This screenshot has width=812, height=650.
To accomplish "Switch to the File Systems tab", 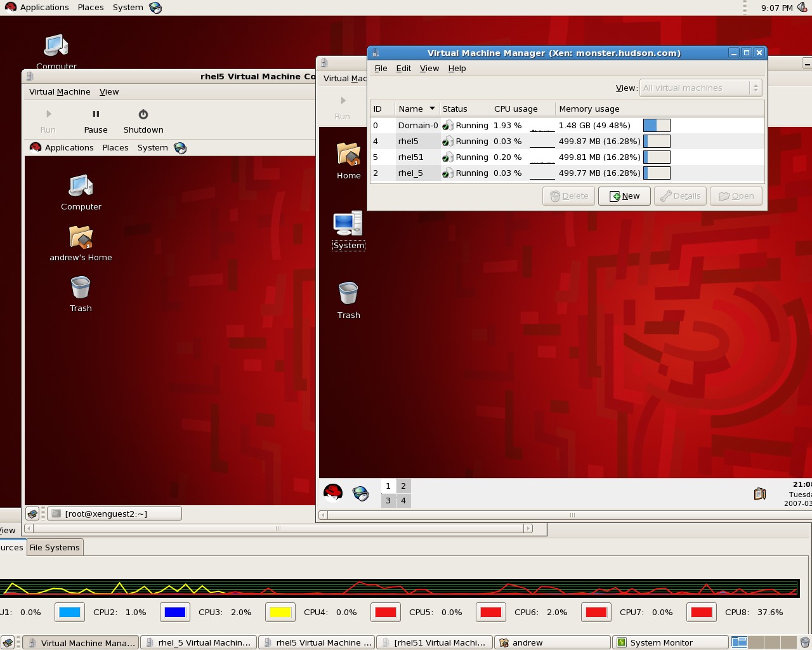I will [55, 548].
